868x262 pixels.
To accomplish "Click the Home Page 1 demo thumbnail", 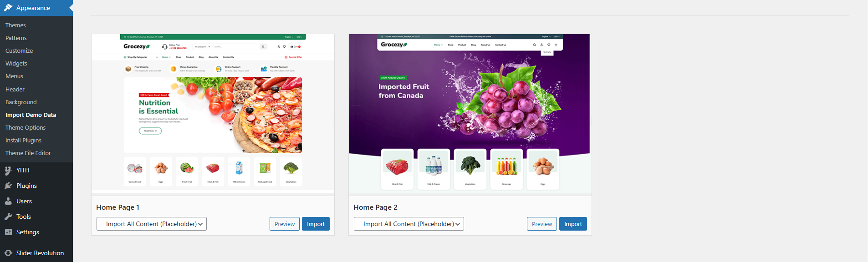I will coord(213,115).
